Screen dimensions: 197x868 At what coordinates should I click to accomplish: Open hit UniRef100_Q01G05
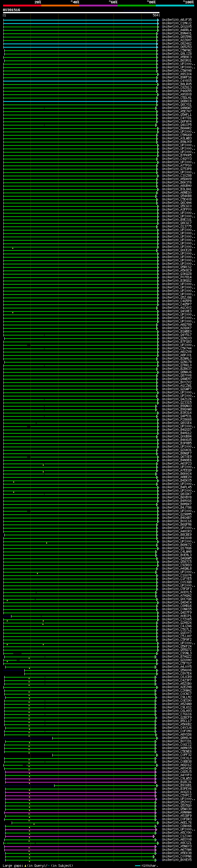[177, 26]
